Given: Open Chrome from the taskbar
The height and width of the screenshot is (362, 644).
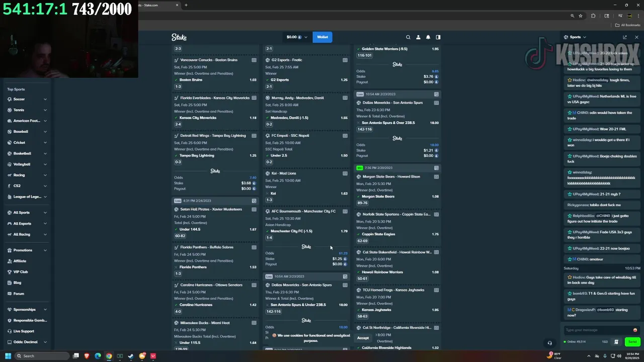Looking at the screenshot, I should [x=109, y=356].
